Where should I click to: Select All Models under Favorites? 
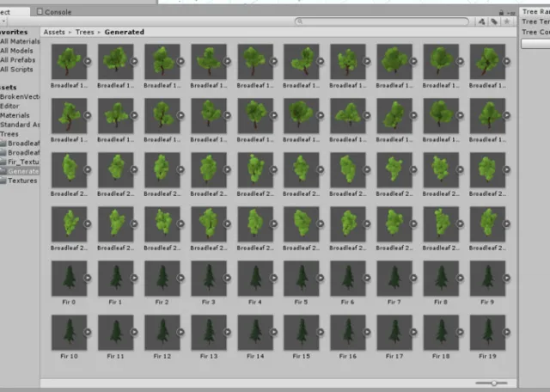16,51
